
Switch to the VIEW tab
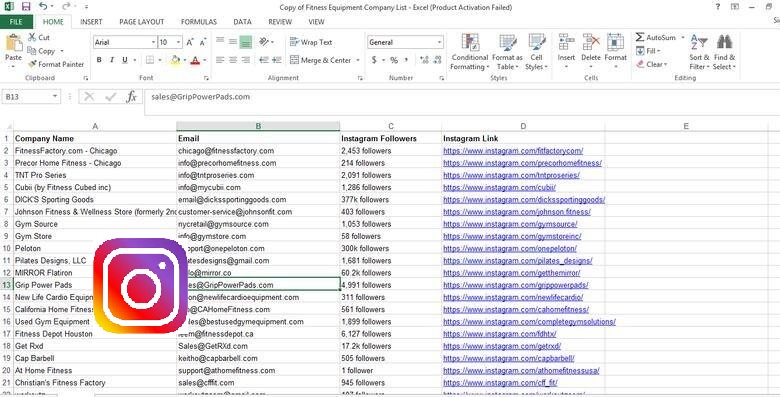pos(316,22)
